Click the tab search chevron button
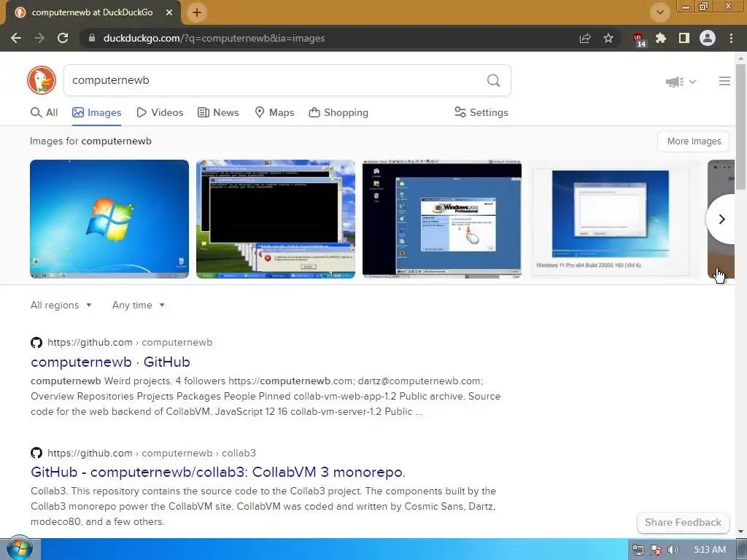 click(659, 12)
